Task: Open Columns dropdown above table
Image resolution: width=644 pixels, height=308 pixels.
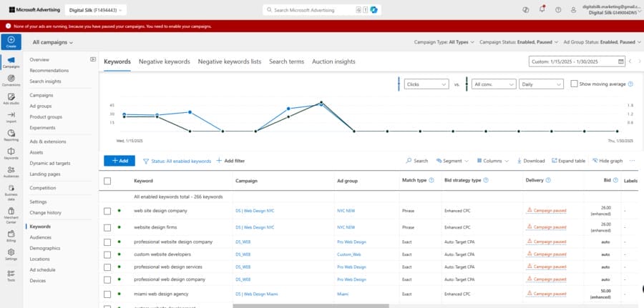Action: 492,161
